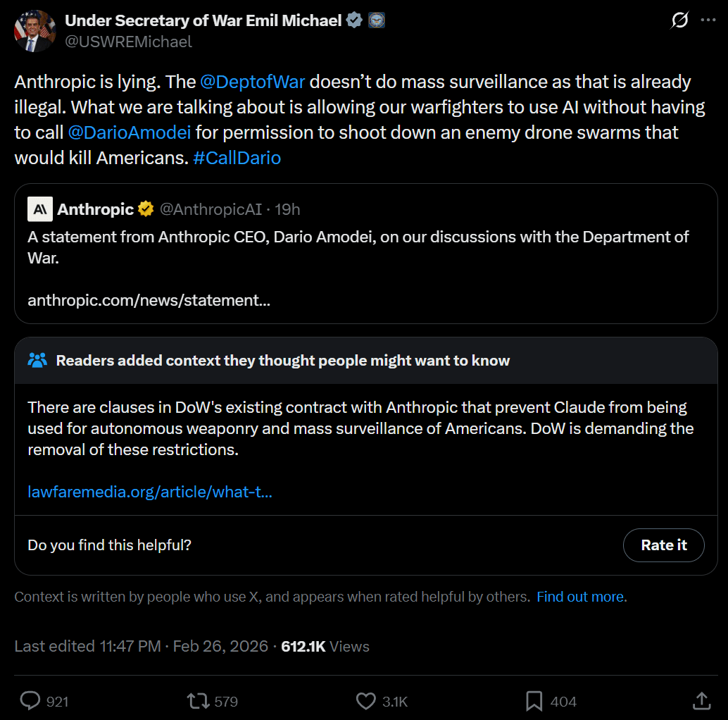Click the Anthropic logo in the quoted tweet
Image resolution: width=728 pixels, height=720 pixels.
[x=40, y=209]
